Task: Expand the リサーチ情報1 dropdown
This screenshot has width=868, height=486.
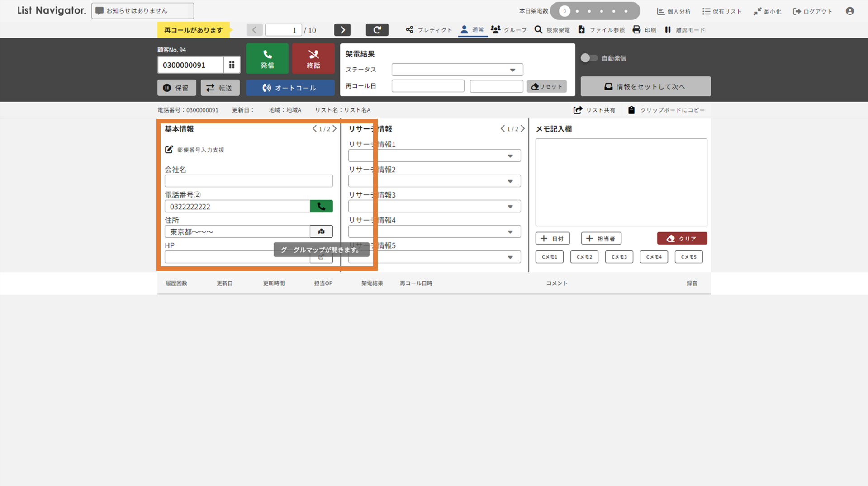Action: [x=434, y=156]
